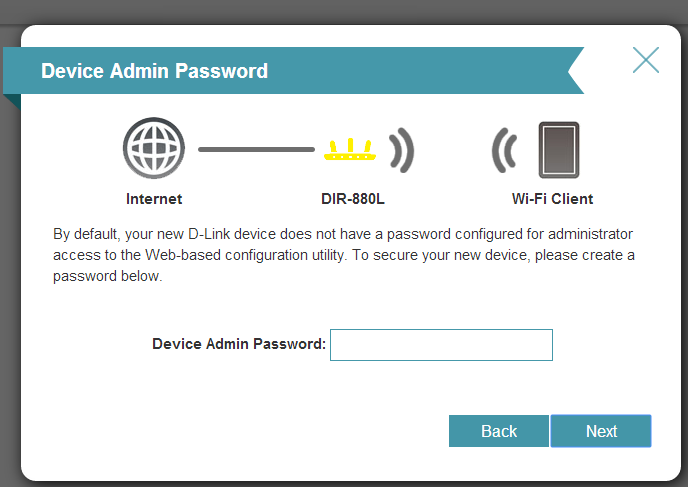Click the notched right end of the banner

click(x=574, y=71)
